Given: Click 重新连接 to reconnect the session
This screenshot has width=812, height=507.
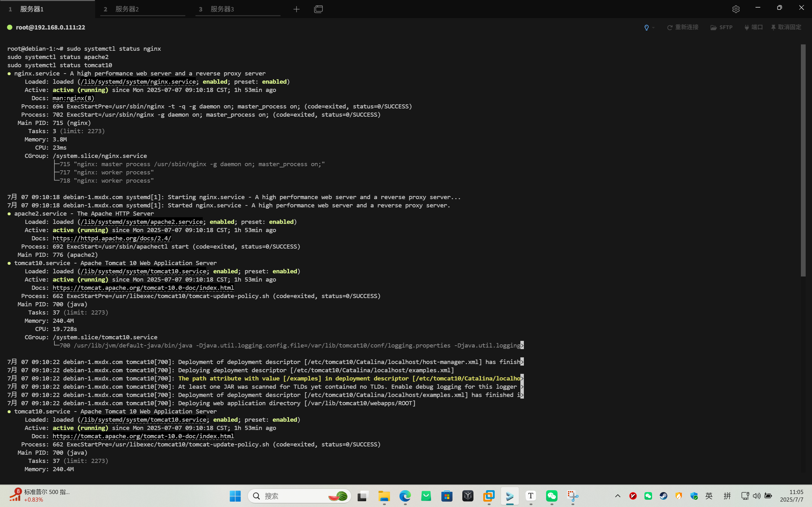Looking at the screenshot, I should pyautogui.click(x=683, y=27).
